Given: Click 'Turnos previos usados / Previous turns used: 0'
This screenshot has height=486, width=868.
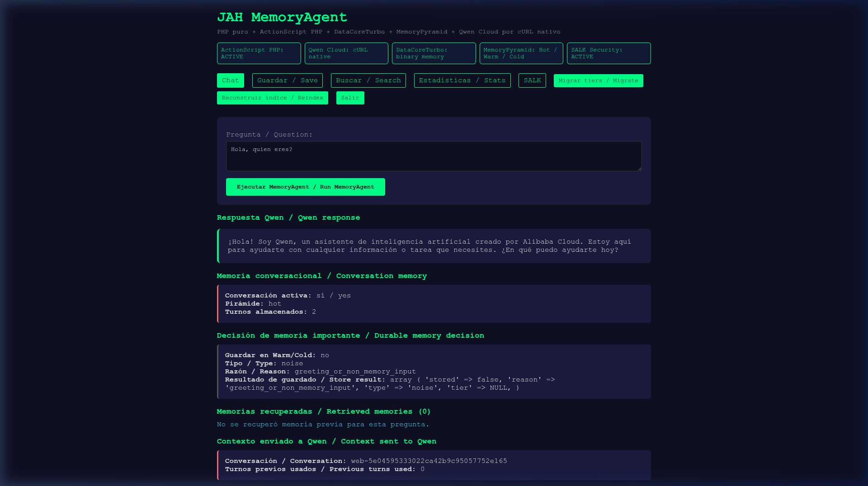Looking at the screenshot, I should 325,469.
